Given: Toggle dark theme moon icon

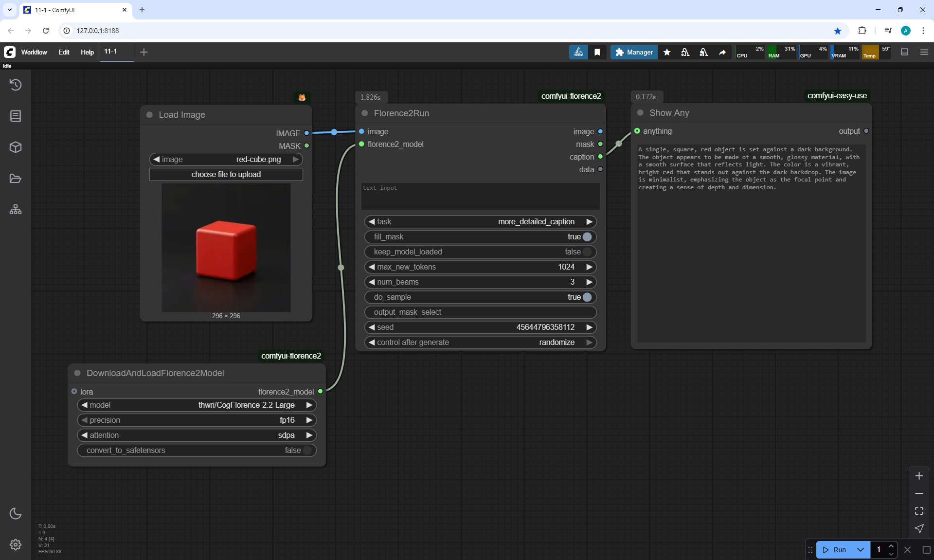Looking at the screenshot, I should pyautogui.click(x=16, y=513).
